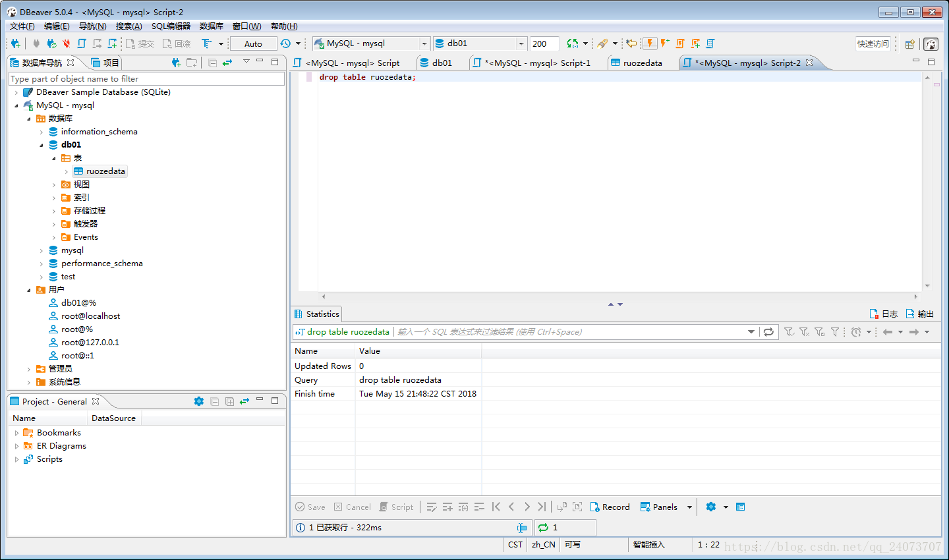Viewport: 949px width, 560px height.
Task: Click the back to last edit arrow icon
Action: (631, 43)
